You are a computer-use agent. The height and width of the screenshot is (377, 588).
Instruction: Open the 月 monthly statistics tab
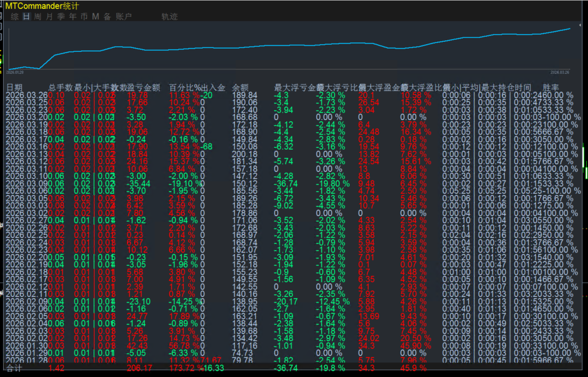click(x=49, y=16)
